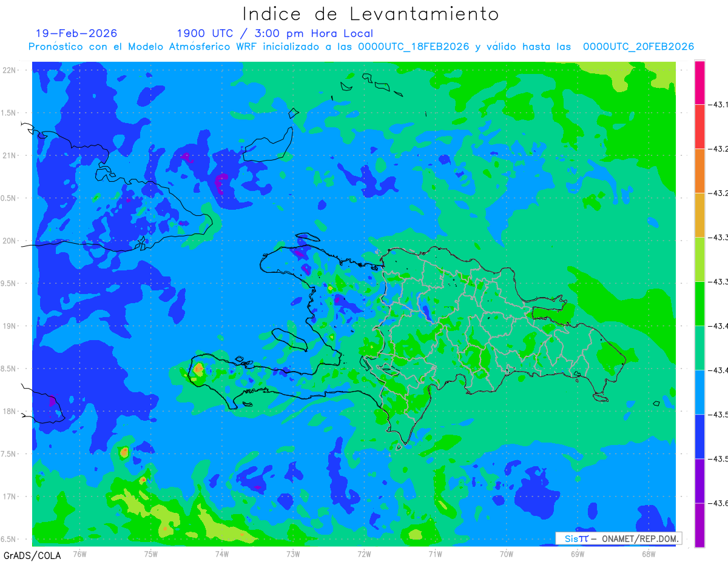Click the "22N" latitude label
728x562 pixels.
click(10, 70)
